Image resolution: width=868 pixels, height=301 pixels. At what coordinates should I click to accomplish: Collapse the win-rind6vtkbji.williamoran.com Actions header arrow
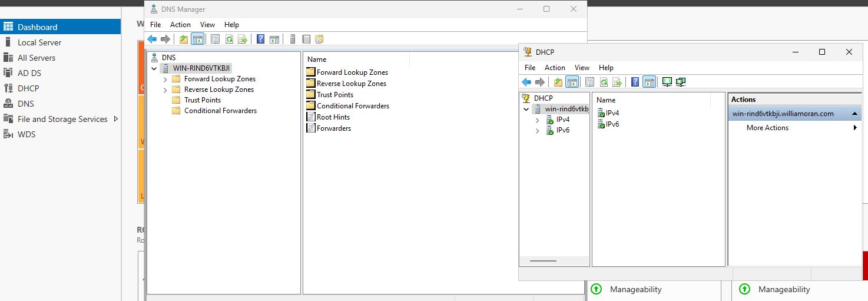[854, 114]
